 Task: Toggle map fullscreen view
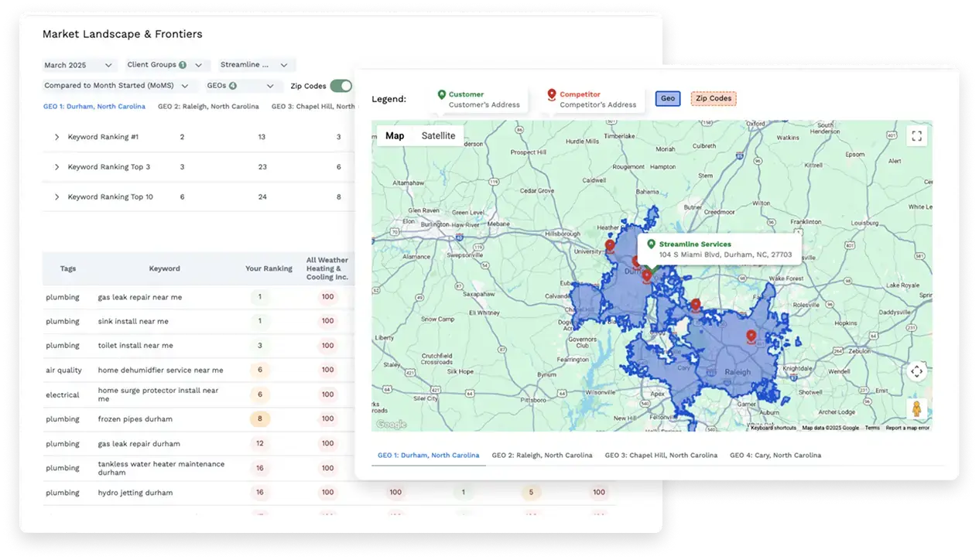click(916, 136)
